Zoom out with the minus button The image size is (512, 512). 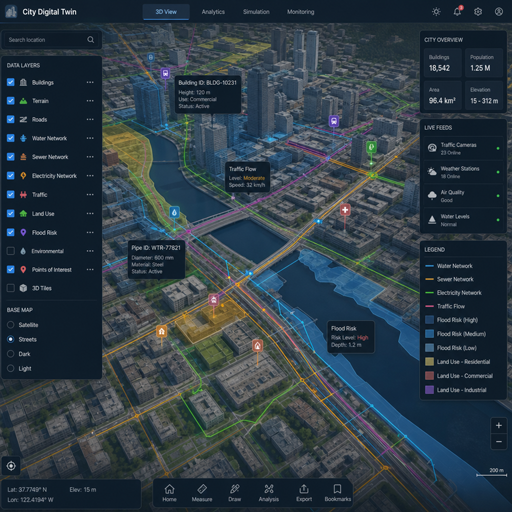click(x=499, y=442)
